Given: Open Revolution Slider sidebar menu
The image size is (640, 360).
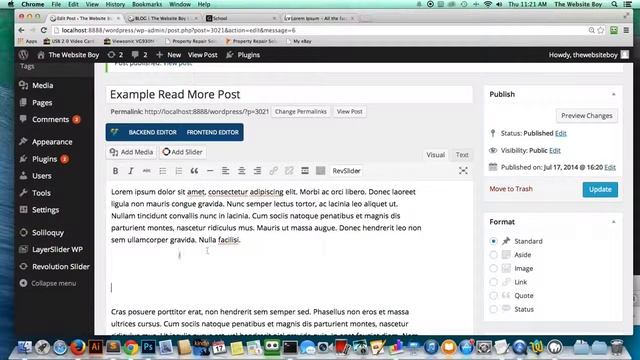Looking at the screenshot, I should [x=61, y=267].
